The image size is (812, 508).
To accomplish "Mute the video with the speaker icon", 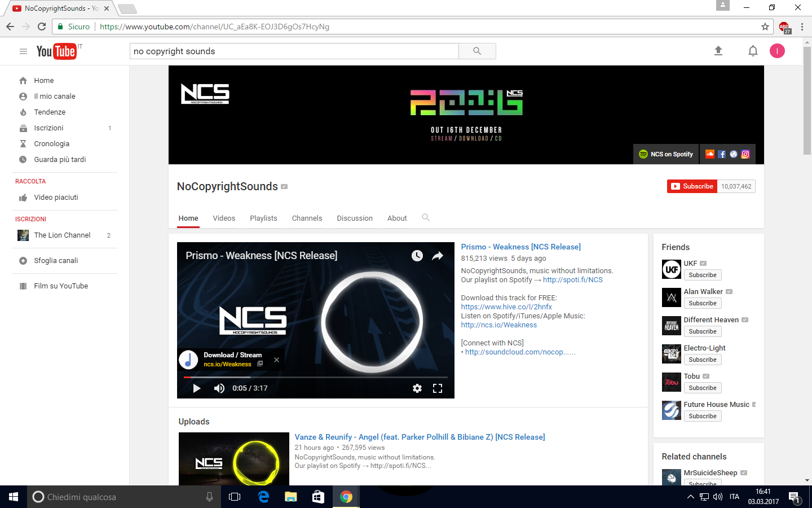I will click(x=219, y=388).
